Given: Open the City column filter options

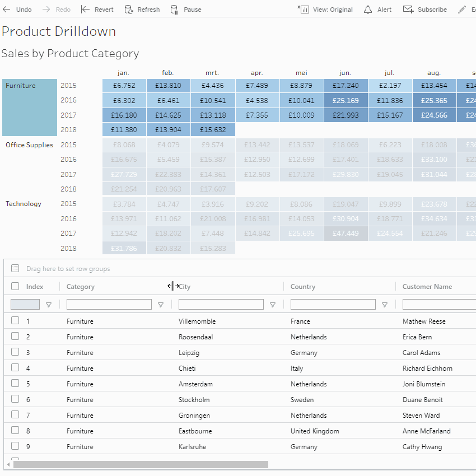Looking at the screenshot, I should 273,305.
